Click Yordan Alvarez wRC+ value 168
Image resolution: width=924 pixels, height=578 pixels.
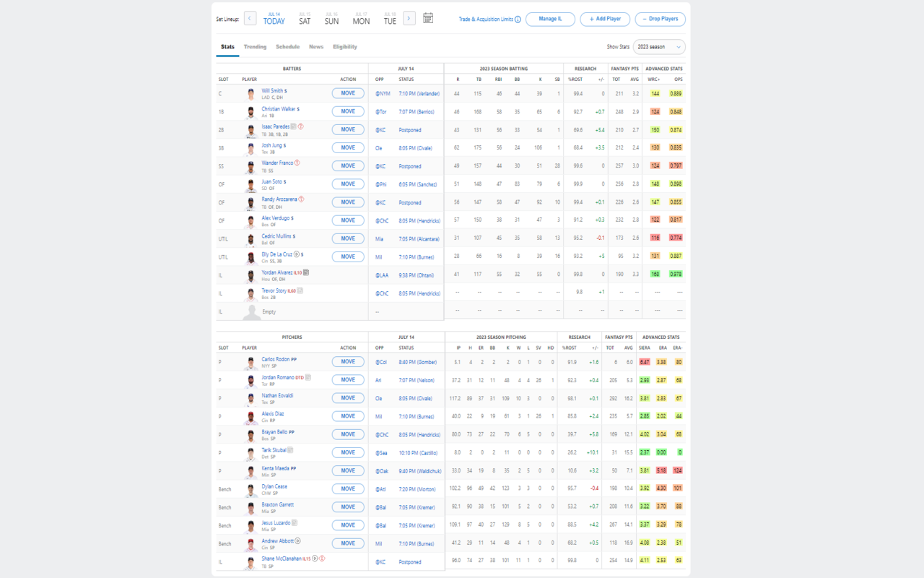point(655,275)
